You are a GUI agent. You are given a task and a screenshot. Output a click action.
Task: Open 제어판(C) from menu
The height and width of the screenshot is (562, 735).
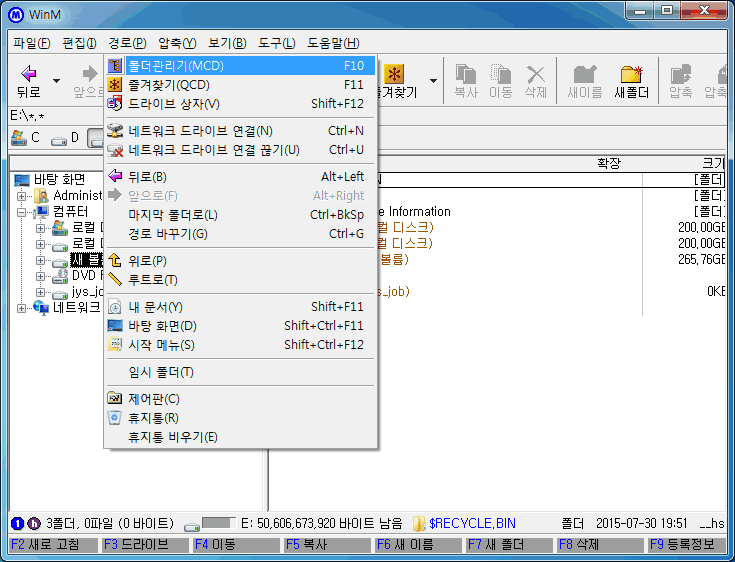coord(240,399)
